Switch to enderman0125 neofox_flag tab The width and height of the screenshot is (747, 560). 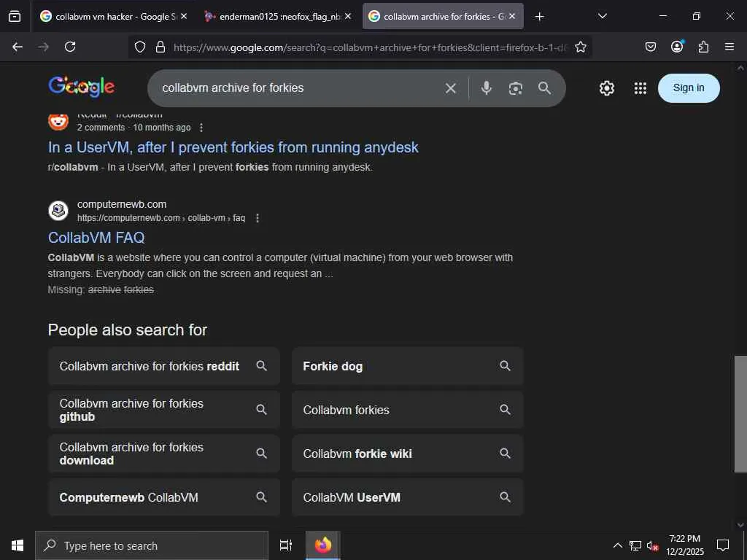[278, 16]
